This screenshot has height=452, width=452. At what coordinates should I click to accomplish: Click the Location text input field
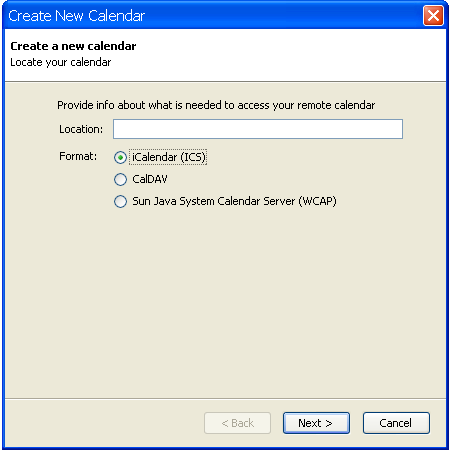[x=258, y=129]
